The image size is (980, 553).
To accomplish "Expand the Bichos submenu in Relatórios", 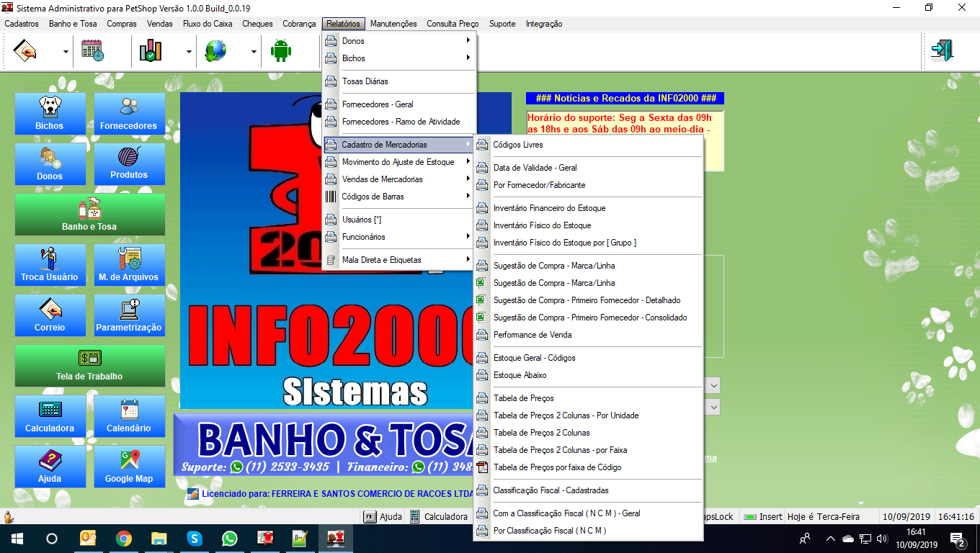I will (399, 58).
